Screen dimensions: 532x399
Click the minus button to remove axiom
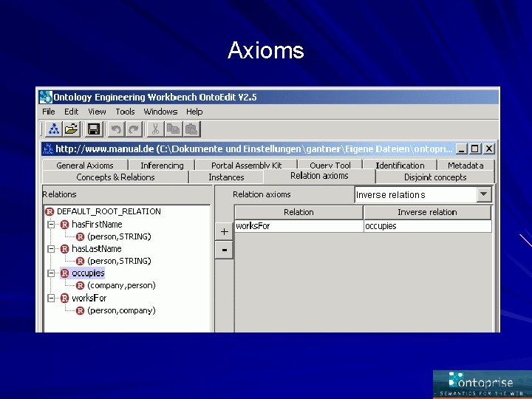pos(225,250)
